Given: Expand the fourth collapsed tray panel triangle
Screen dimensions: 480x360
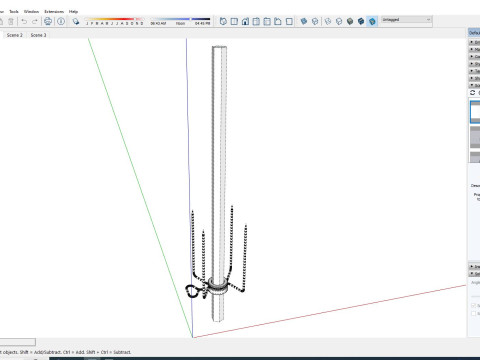Looking at the screenshot, I should [x=472, y=64].
